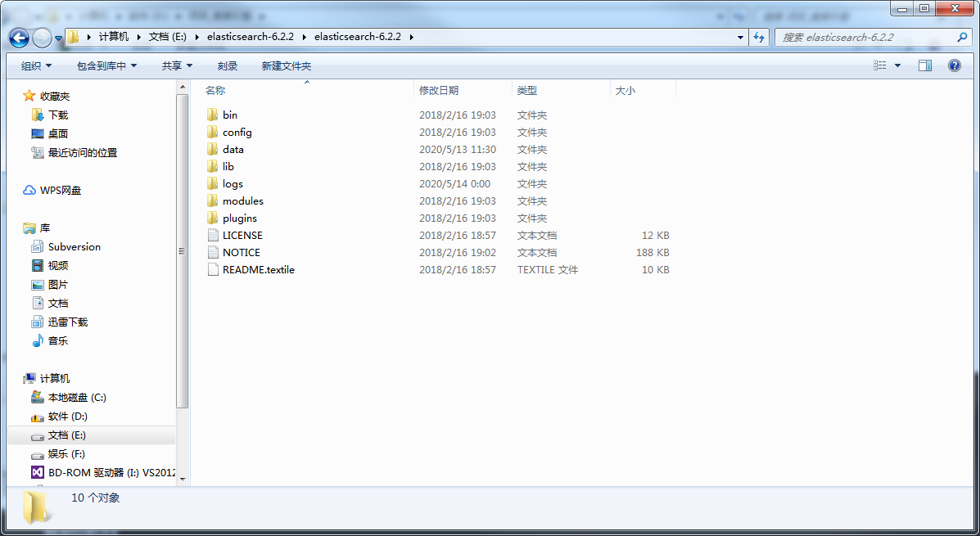Click navigation pane scrollbar down arrow
Image resolution: width=980 pixels, height=536 pixels.
(183, 480)
